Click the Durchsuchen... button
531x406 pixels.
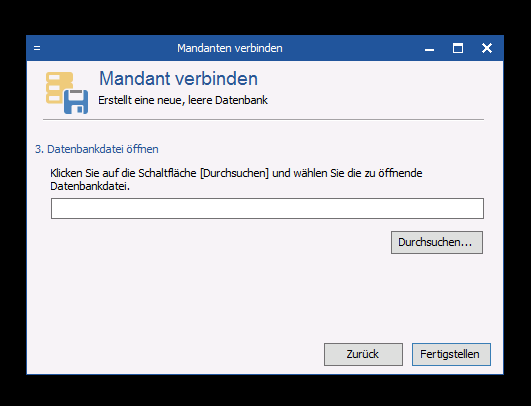(437, 242)
